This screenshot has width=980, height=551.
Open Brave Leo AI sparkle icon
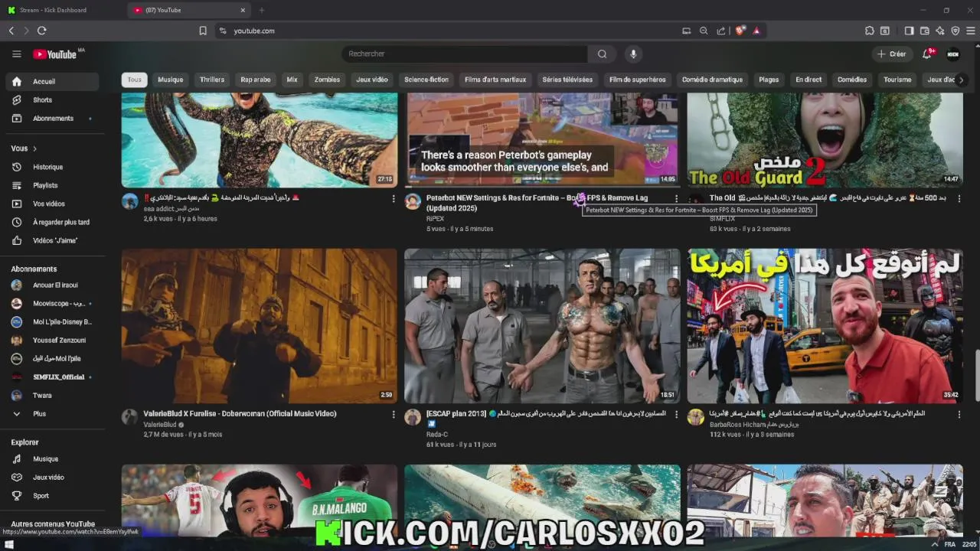coord(940,31)
